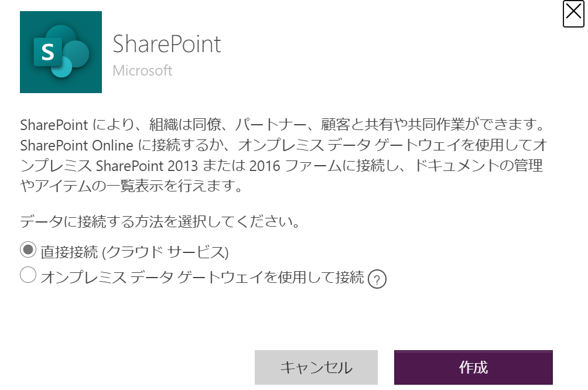Click the description line mentioning 同僚、パートナー、顧客
The width and height of the screenshot is (588, 390).
pyautogui.click(x=282, y=125)
